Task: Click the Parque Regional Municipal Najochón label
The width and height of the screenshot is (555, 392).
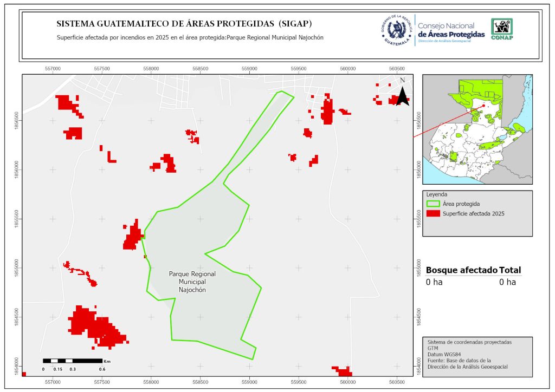Action: 192,282
